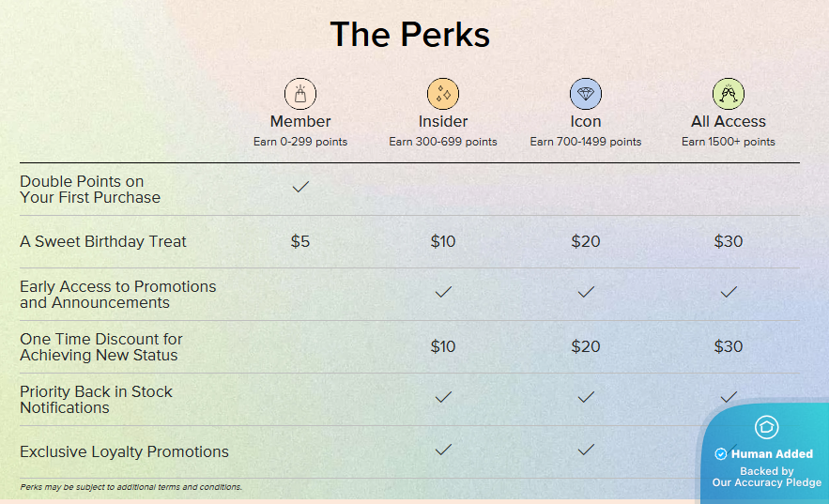Select the All Access tier heading
Screen dimensions: 829x504
tap(729, 121)
